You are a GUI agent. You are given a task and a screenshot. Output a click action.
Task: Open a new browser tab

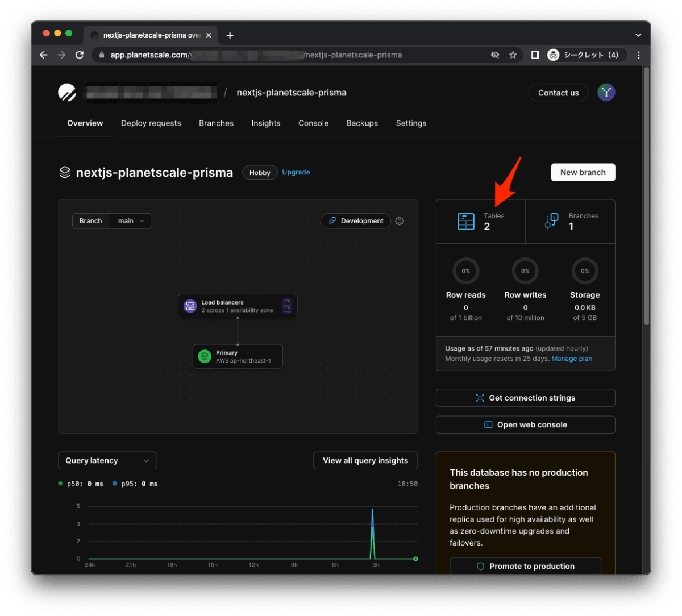[x=230, y=35]
